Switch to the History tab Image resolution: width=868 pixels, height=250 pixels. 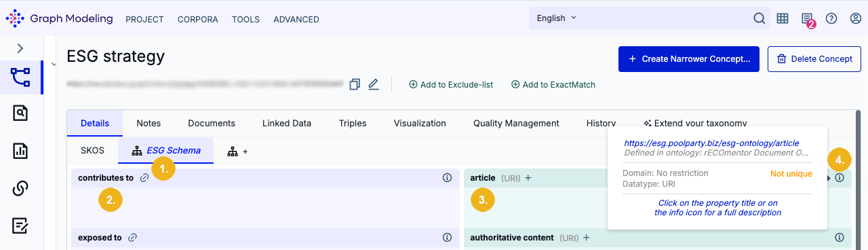(x=601, y=123)
